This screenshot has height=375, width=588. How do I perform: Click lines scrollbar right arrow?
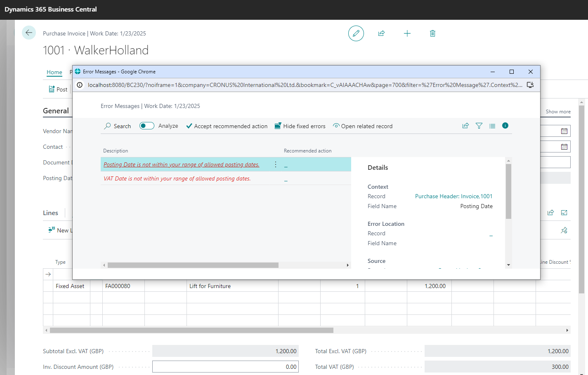[x=567, y=330]
